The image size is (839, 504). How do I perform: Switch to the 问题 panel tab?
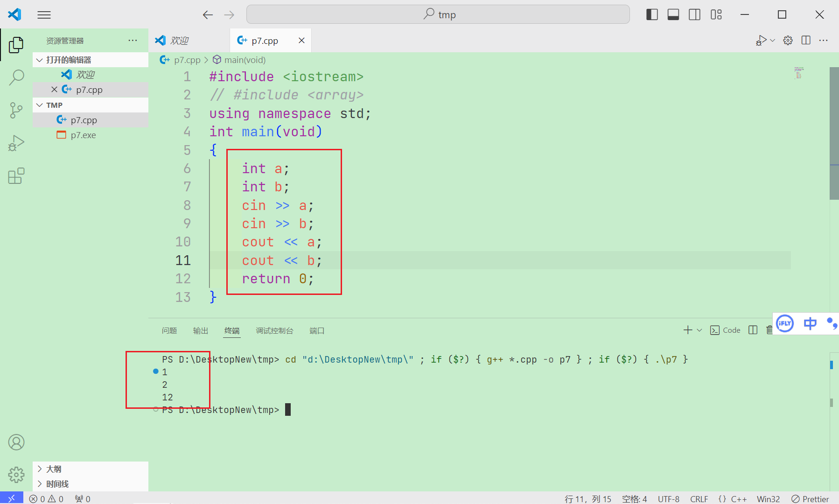point(169,330)
